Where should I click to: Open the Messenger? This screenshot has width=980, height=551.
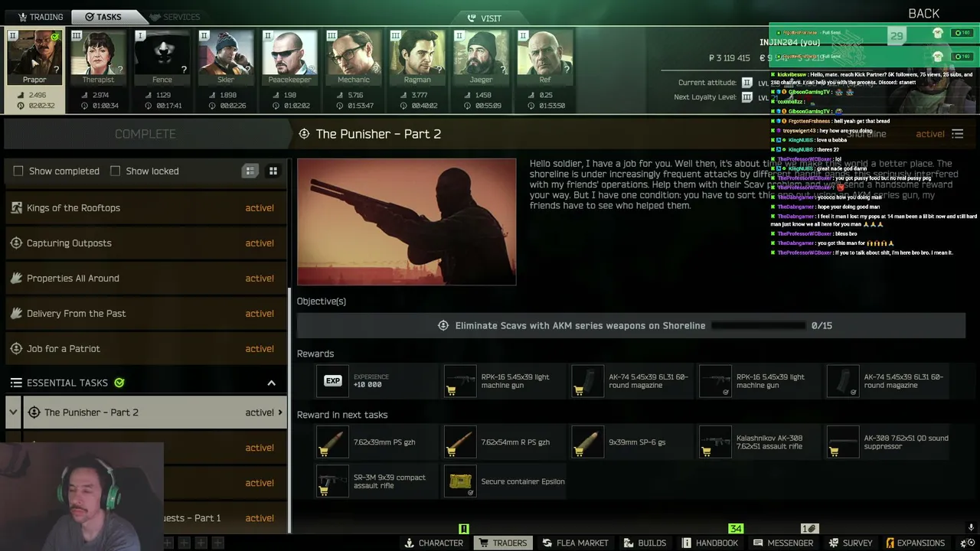point(783,543)
